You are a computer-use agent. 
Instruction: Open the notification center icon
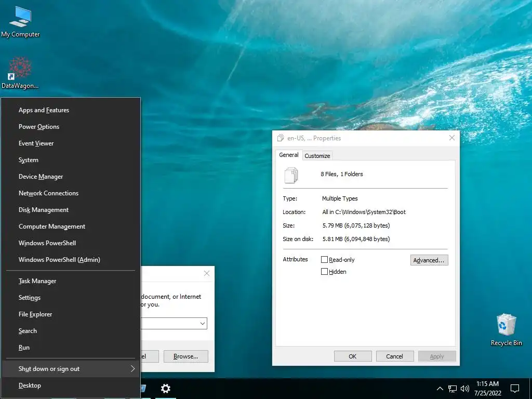click(515, 389)
